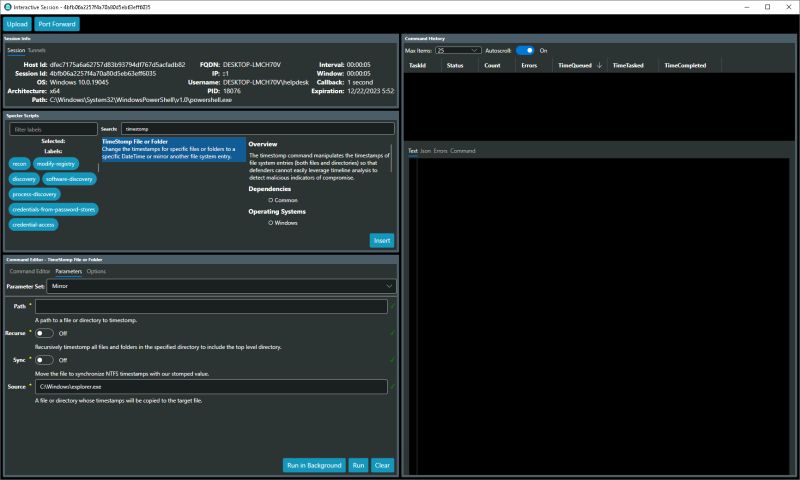Click the Expiration date value
This screenshot has height=480, width=800.
click(370, 91)
